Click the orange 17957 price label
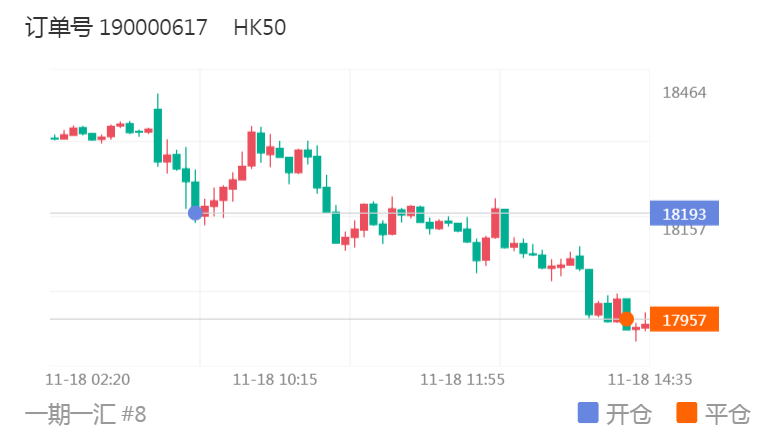This screenshot has height=437, width=775. 684,320
